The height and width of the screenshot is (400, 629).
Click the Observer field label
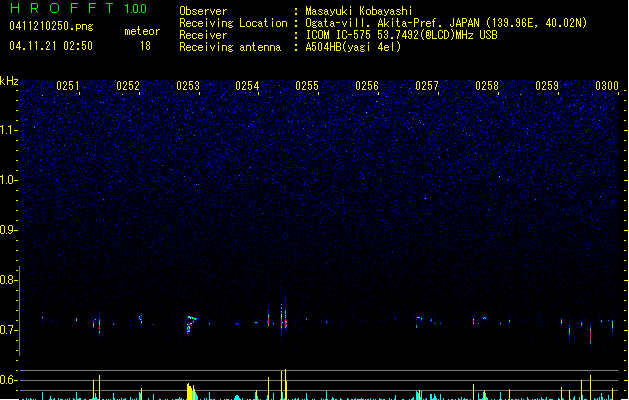click(203, 11)
